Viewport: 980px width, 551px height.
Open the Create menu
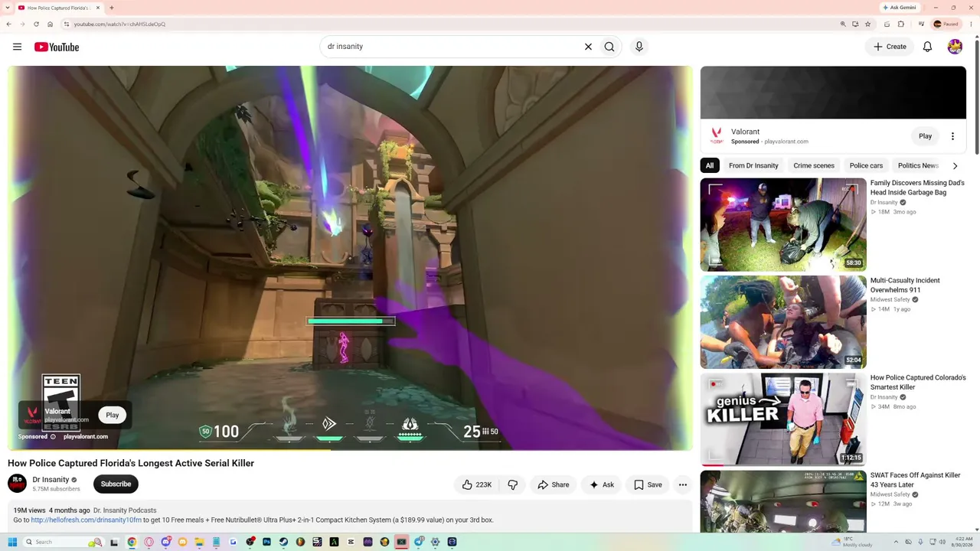[890, 47]
